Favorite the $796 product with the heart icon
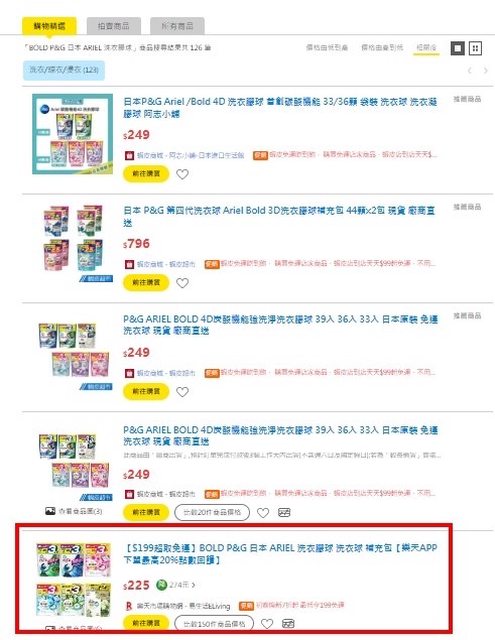495x640 pixels. click(182, 283)
